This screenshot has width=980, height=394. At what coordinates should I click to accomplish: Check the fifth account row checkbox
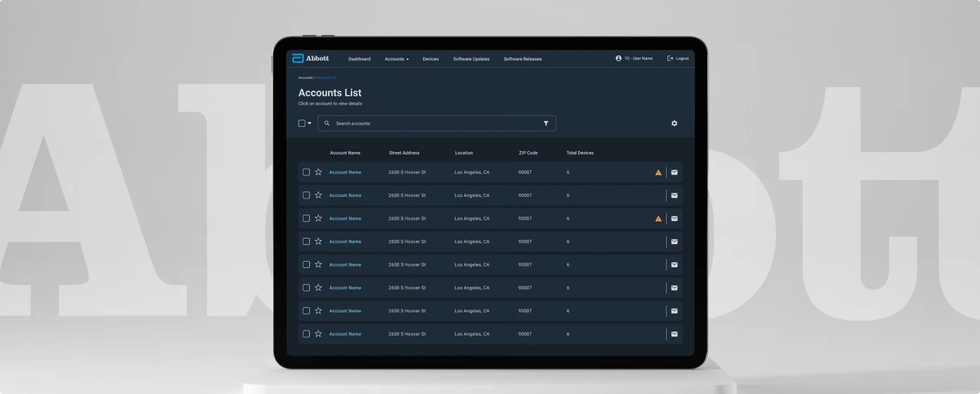(306, 265)
